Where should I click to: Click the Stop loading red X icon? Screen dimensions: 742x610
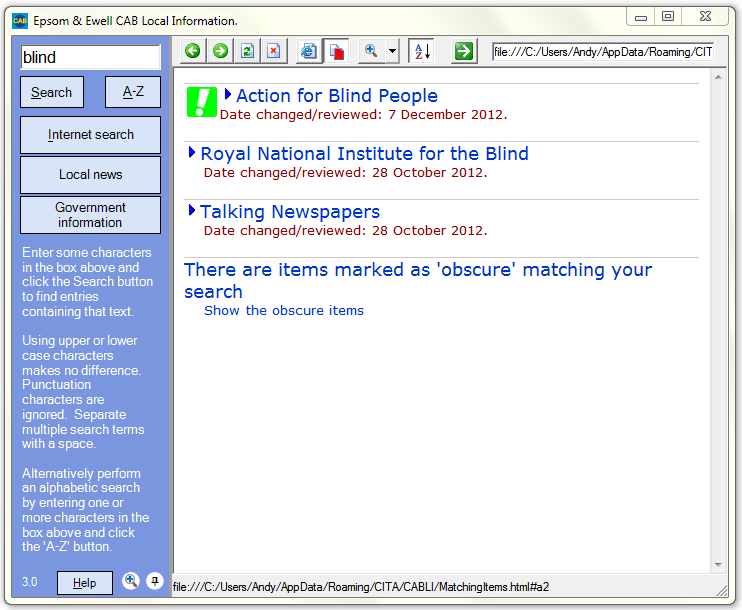(274, 51)
